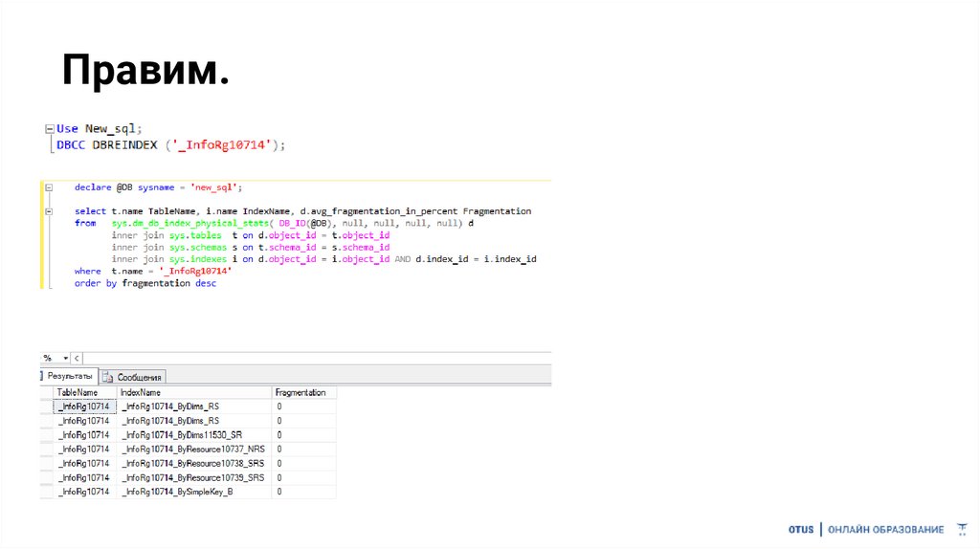Viewport: 980px width, 549px height.
Task: Switch to the Сообщения tab
Action: coord(133,377)
